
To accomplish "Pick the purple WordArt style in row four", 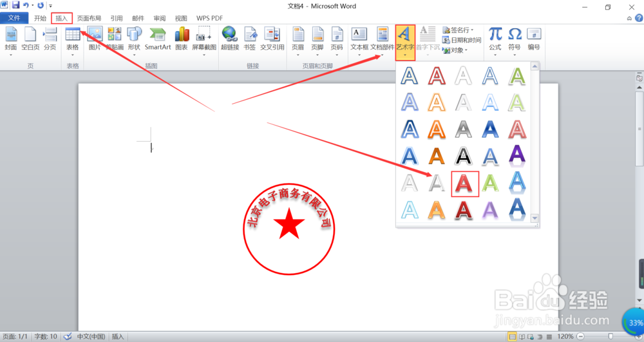I will coord(516,156).
